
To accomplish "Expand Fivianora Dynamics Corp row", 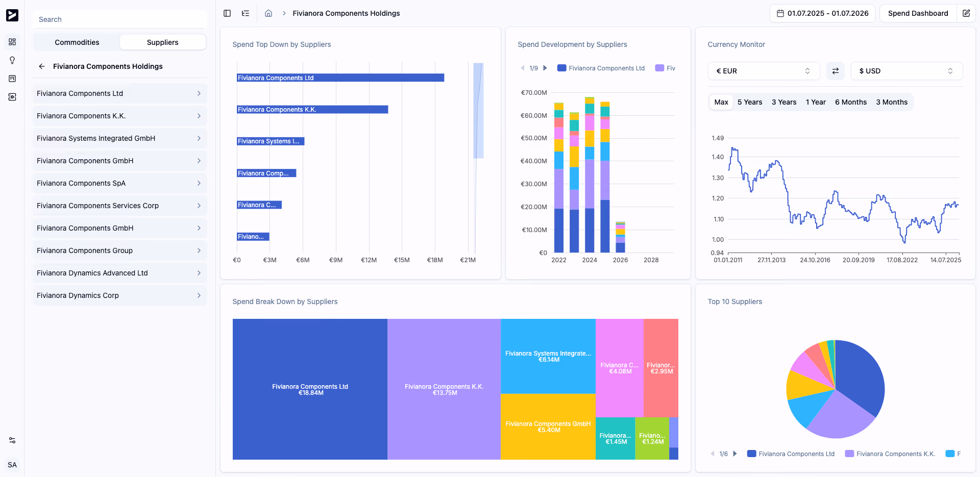I will [x=120, y=295].
